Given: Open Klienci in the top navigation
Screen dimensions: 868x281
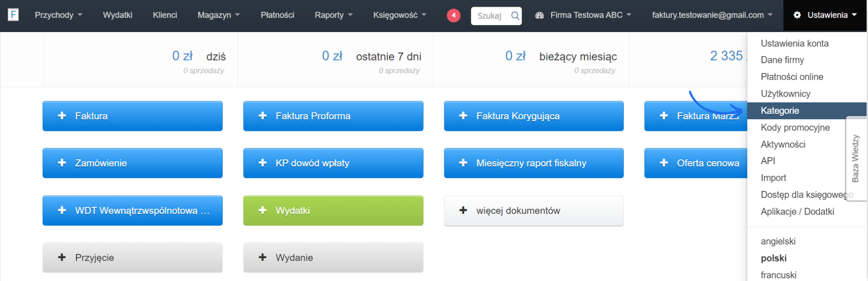Looking at the screenshot, I should [x=165, y=15].
